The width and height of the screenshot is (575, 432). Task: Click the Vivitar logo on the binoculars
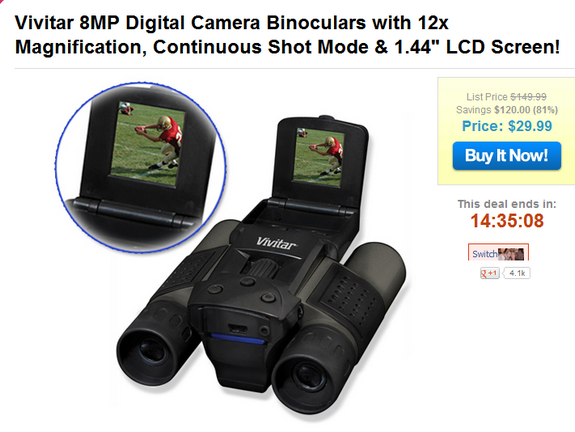276,243
